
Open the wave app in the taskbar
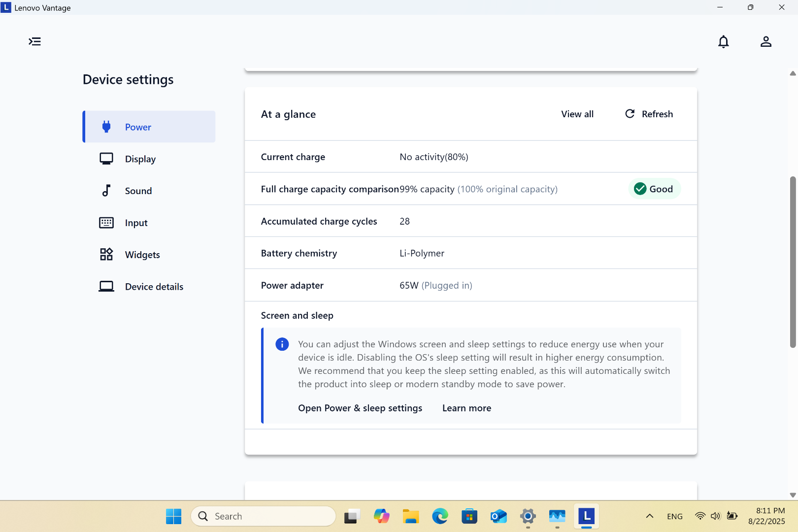(557, 516)
